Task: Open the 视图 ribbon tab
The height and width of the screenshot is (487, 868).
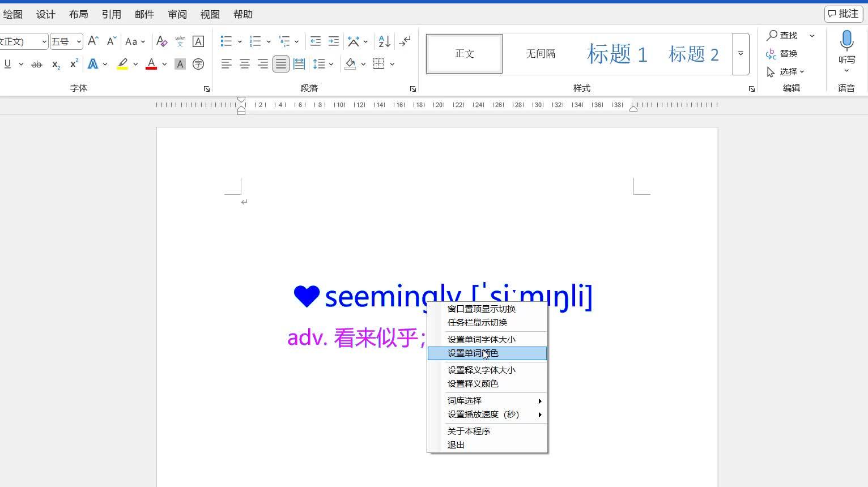Action: (210, 14)
